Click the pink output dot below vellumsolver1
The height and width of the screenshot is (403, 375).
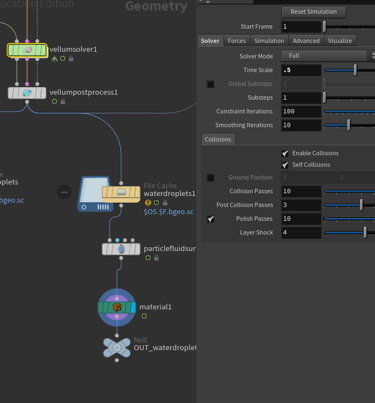27,59
